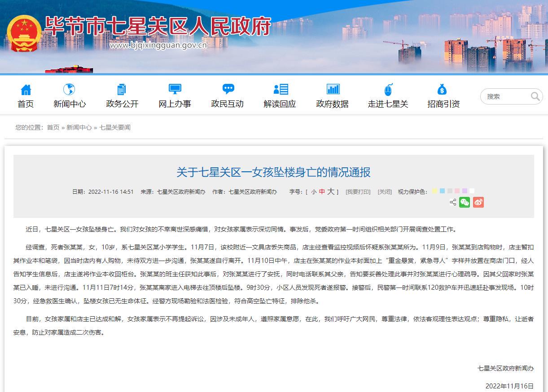Click the 新闻中心 globe icon
Screen dimensions: 548x392
click(x=69, y=89)
